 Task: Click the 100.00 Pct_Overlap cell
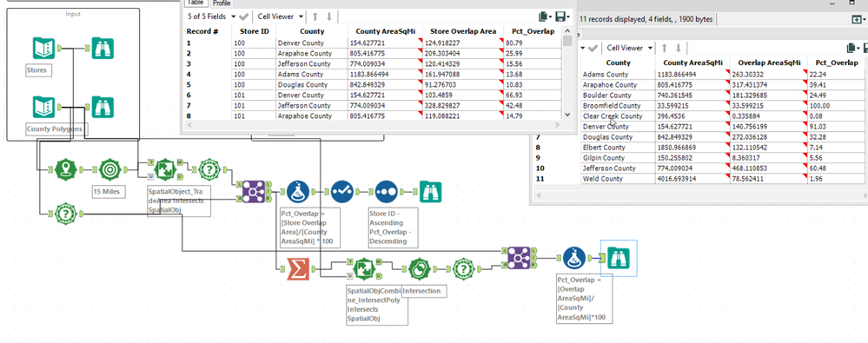coord(838,106)
